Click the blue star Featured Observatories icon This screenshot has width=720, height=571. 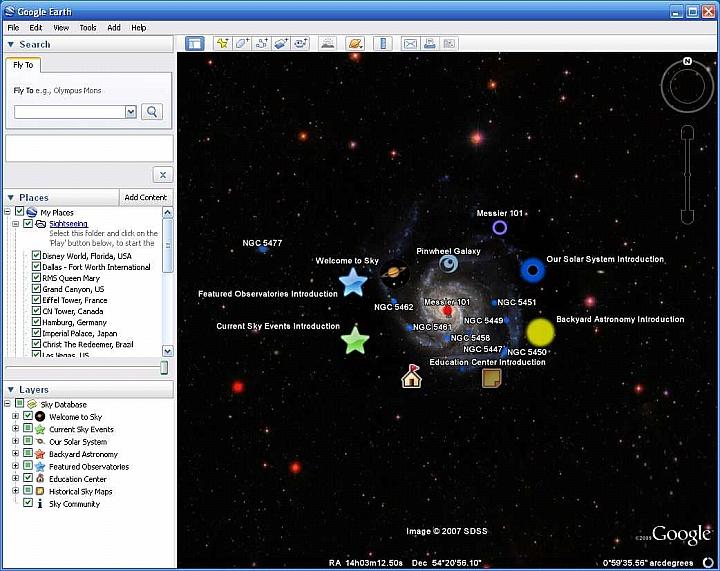[x=353, y=282]
